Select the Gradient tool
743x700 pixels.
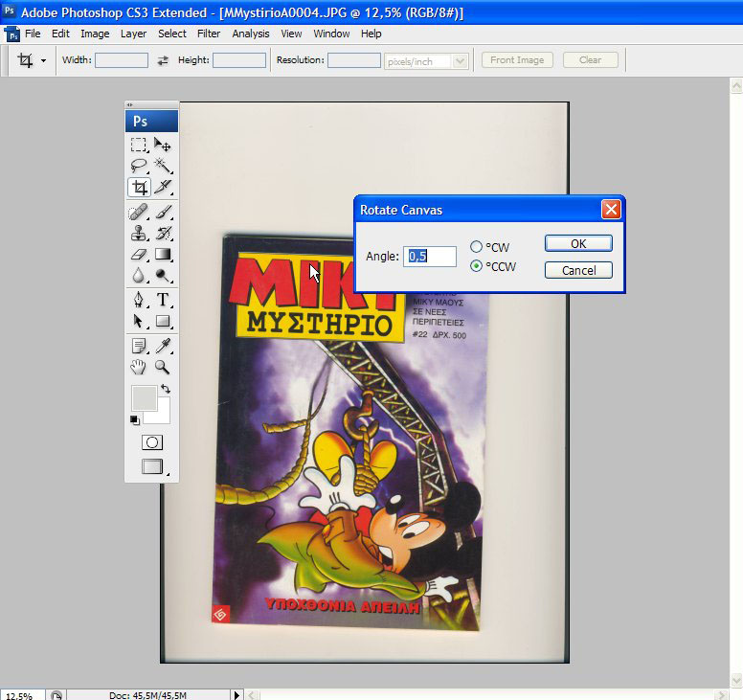[163, 255]
